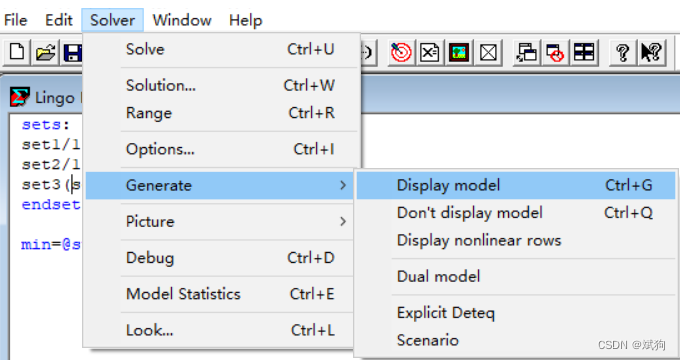Select Display model from Generate submenu

(516, 185)
